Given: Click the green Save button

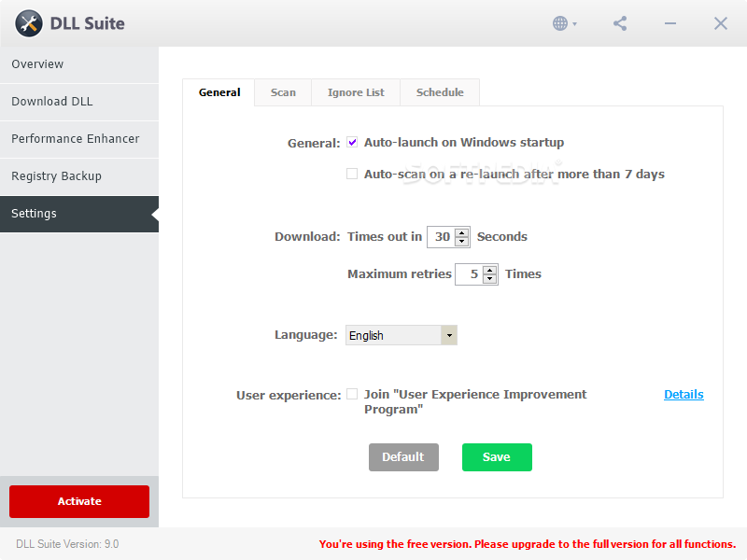Looking at the screenshot, I should (497, 457).
